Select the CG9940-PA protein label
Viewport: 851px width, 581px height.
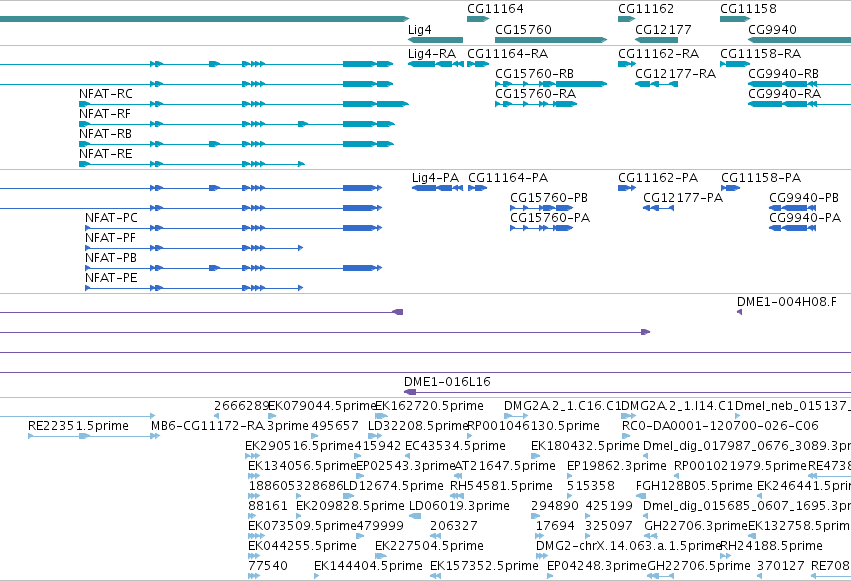coord(805,218)
